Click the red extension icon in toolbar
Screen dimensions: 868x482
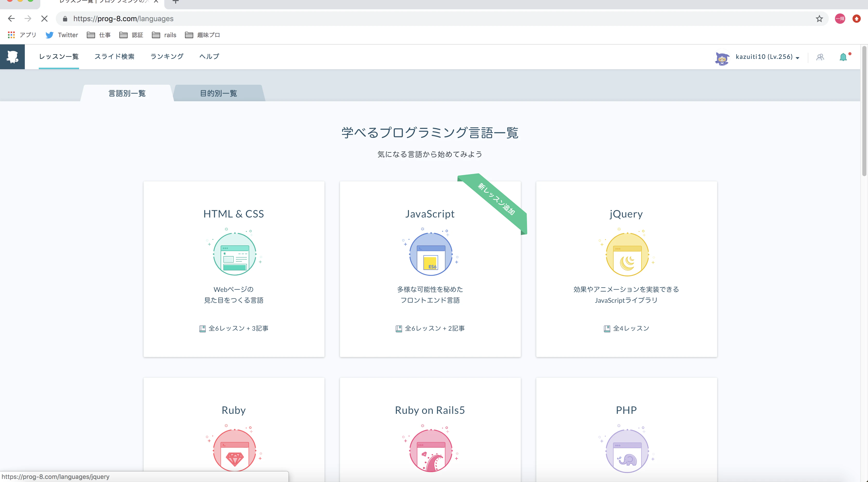[x=856, y=19]
